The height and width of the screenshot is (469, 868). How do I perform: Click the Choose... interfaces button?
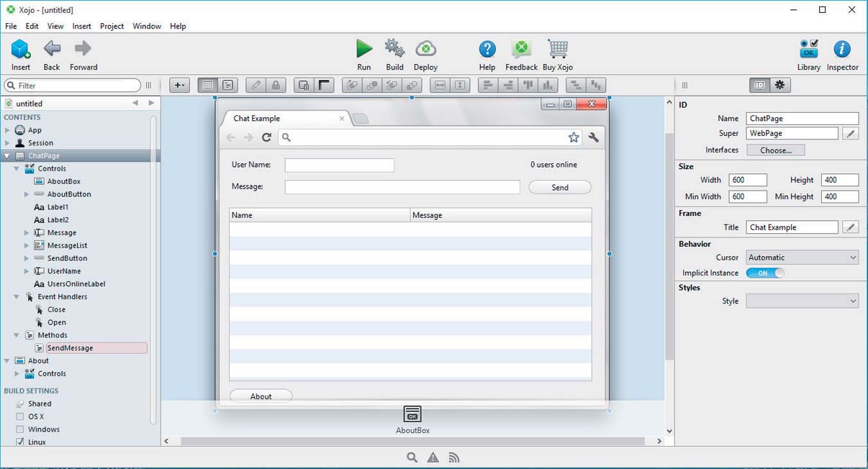[x=776, y=150]
